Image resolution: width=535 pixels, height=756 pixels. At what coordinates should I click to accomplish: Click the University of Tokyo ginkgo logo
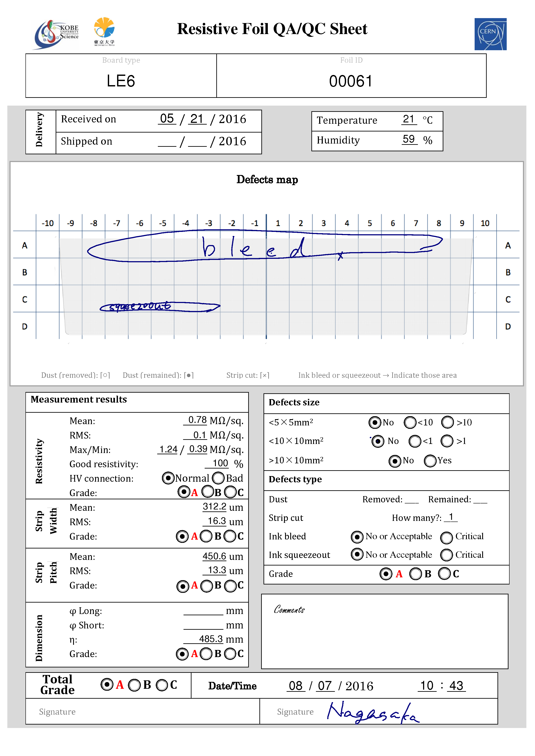104,31
